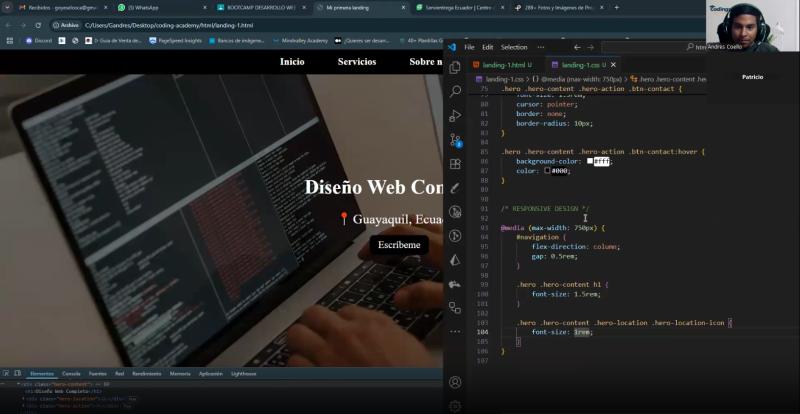Viewport: 800px width, 414px height.
Task: Click the #fff color swatch on line 86
Action: click(590, 161)
